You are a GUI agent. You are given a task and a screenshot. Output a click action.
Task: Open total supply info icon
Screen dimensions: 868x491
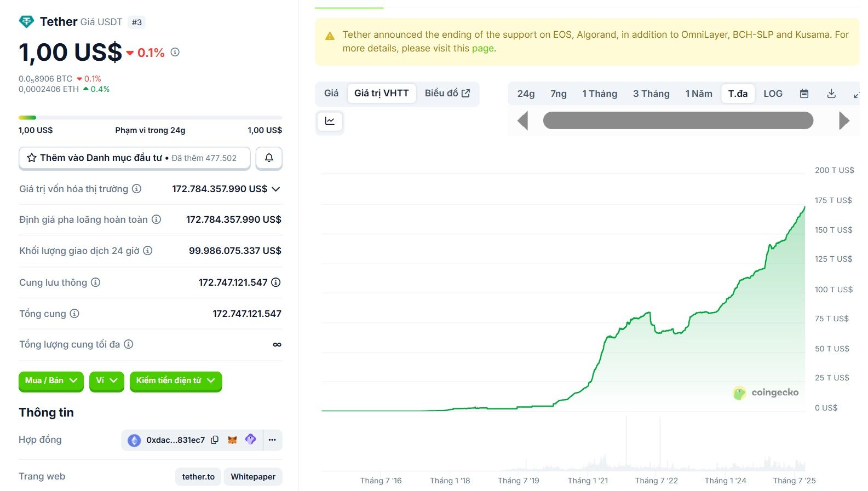point(74,314)
